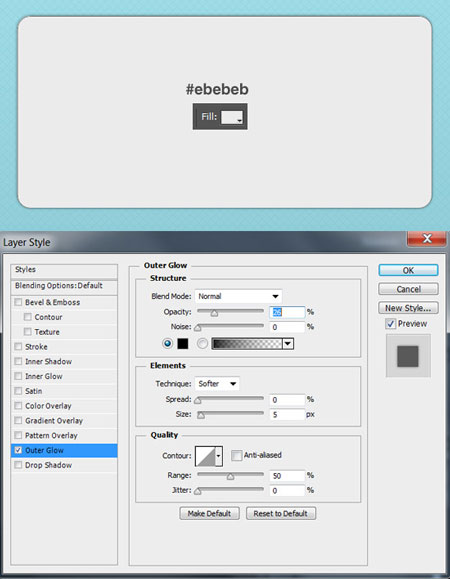Click the Opacity value field
This screenshot has width=450, height=579.
(287, 312)
